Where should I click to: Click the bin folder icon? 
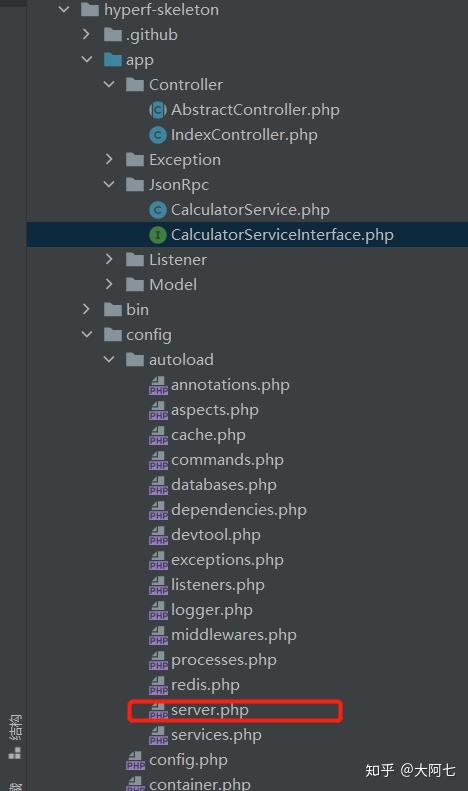click(113, 309)
